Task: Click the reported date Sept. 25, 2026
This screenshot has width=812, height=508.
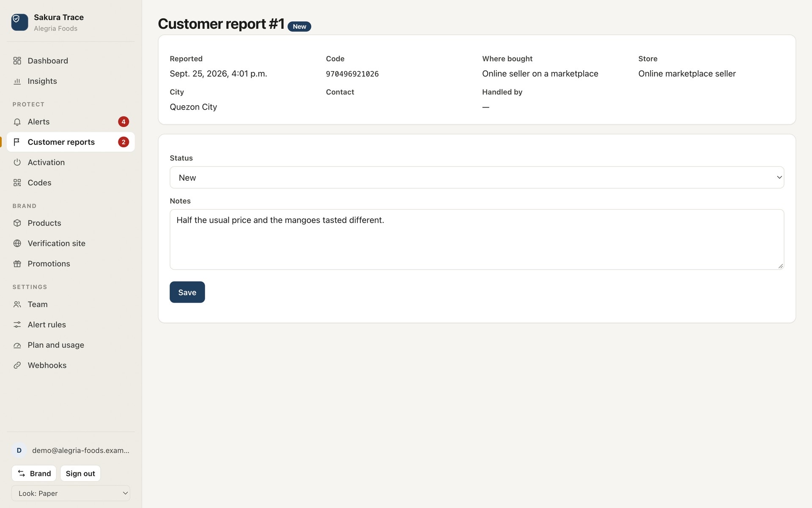Action: click(218, 74)
